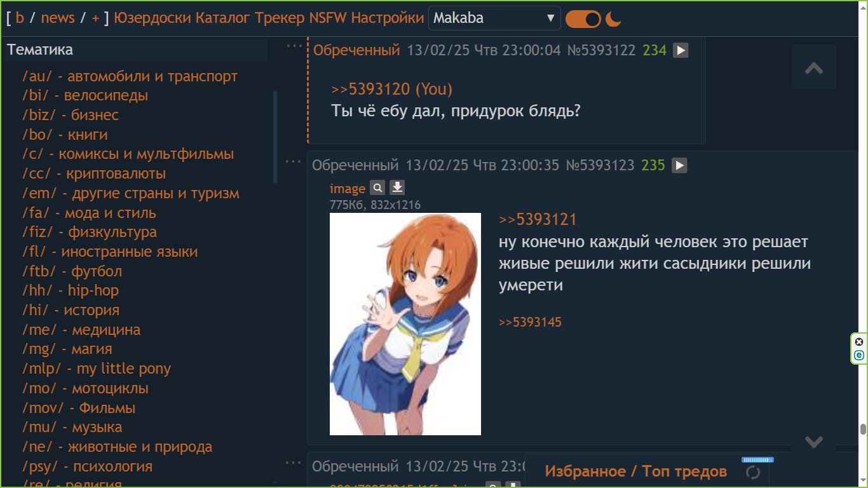Click the sidebar board list scrollbar
Image resolution: width=868 pixels, height=488 pixels.
tap(275, 137)
